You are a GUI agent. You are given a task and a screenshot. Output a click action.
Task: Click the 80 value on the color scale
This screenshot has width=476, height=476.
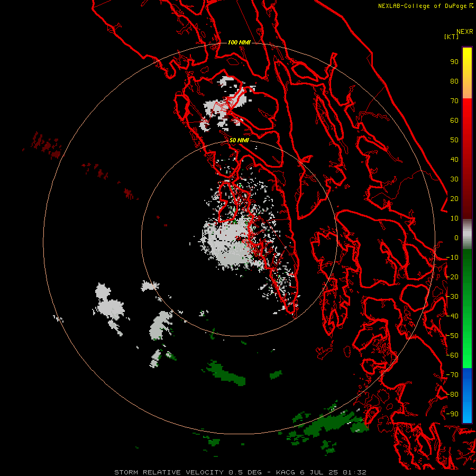[x=454, y=81]
